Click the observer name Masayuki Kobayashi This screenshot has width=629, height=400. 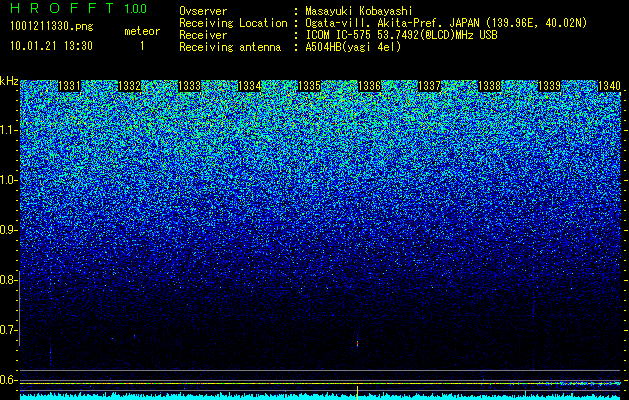[x=359, y=11]
